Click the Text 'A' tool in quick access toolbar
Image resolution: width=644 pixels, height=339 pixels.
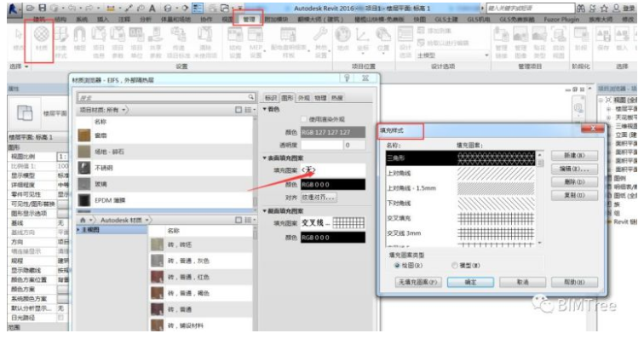tap(152, 9)
